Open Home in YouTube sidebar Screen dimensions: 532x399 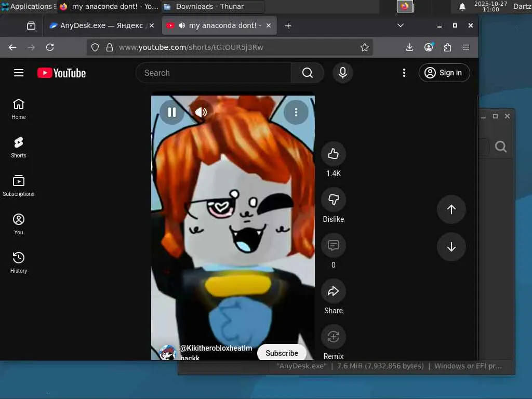(x=19, y=109)
